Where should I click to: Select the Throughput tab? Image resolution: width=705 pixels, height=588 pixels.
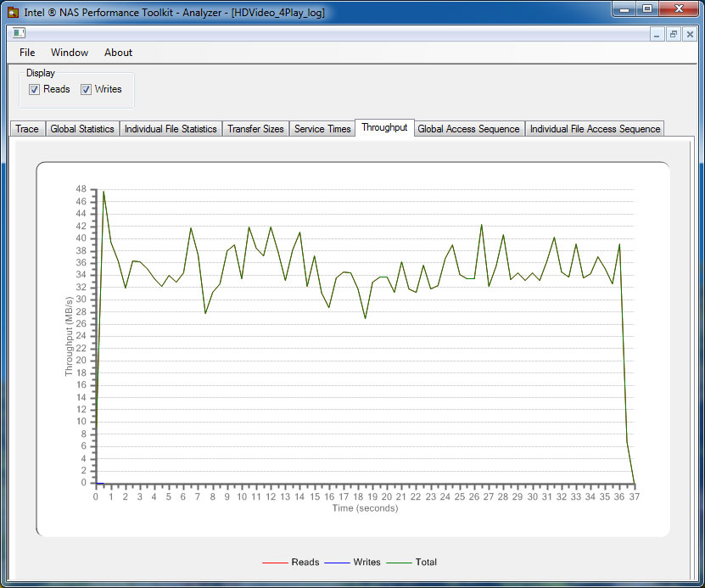coord(384,128)
